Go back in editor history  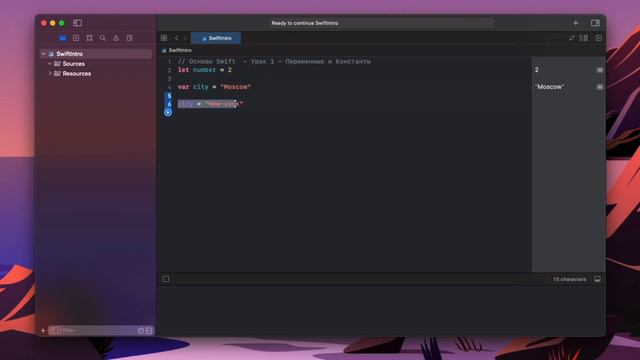[176, 38]
